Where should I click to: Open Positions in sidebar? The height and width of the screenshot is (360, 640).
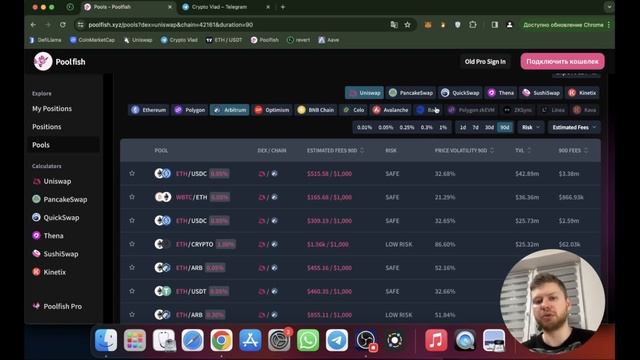click(47, 127)
